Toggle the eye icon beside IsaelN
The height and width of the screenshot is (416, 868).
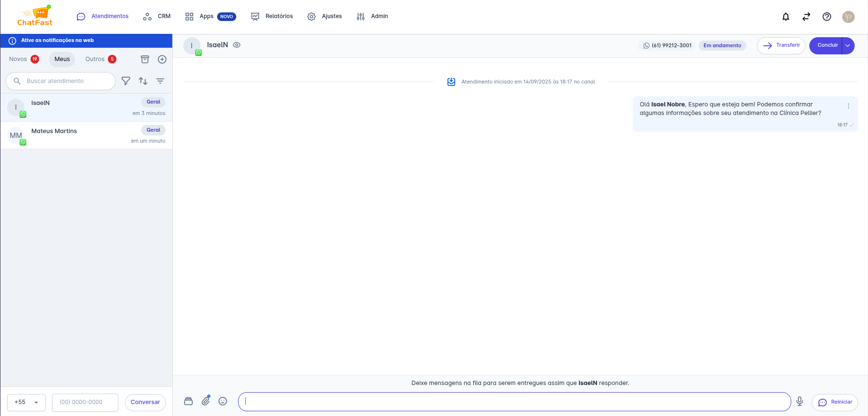(x=237, y=45)
